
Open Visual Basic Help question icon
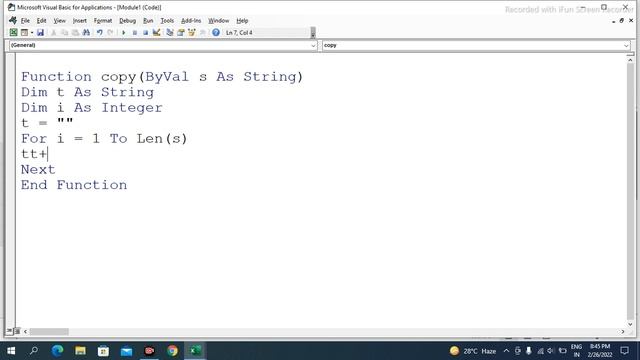tap(216, 32)
